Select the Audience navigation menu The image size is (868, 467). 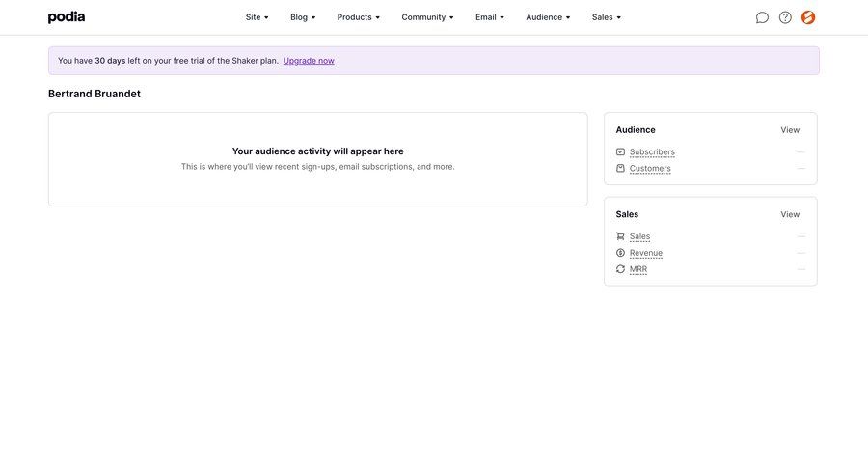(548, 17)
